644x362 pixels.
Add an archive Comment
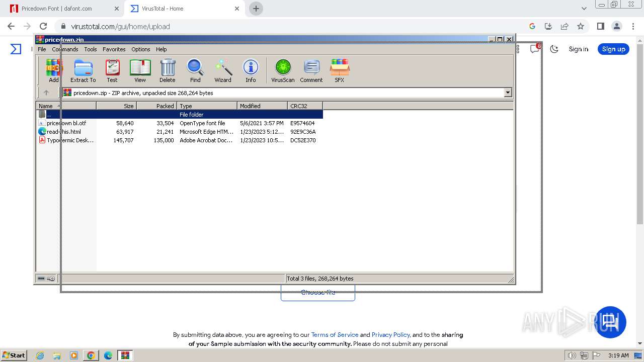tap(311, 70)
